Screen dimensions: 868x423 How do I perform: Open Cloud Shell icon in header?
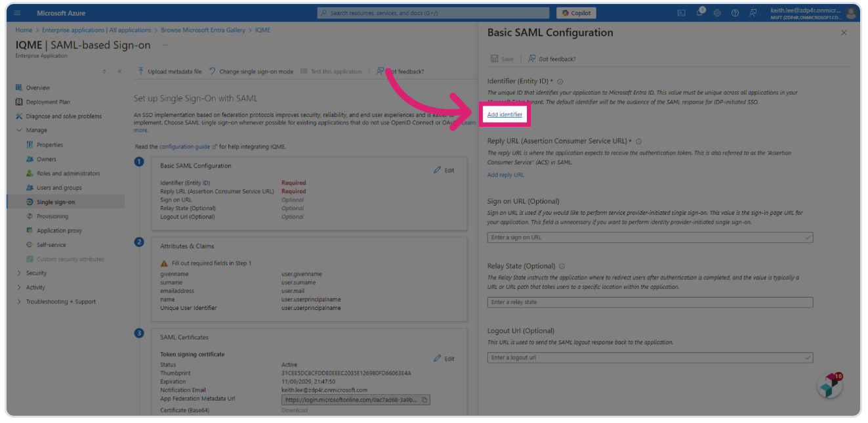[x=682, y=13]
